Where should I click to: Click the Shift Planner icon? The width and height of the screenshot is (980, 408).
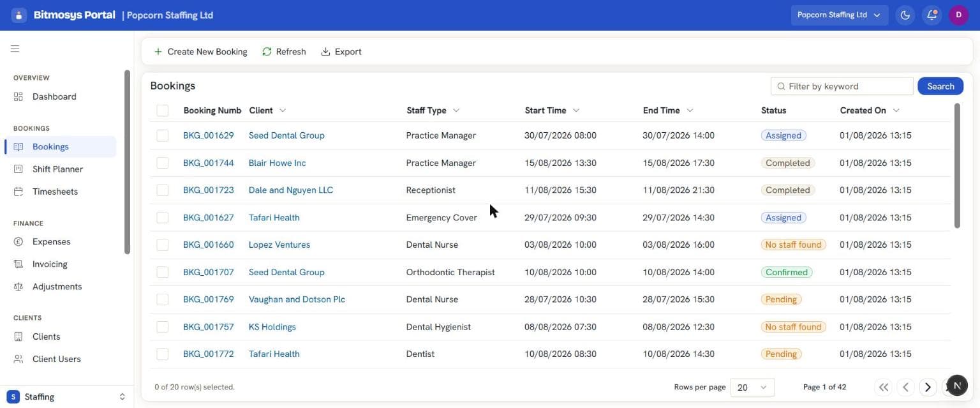19,169
